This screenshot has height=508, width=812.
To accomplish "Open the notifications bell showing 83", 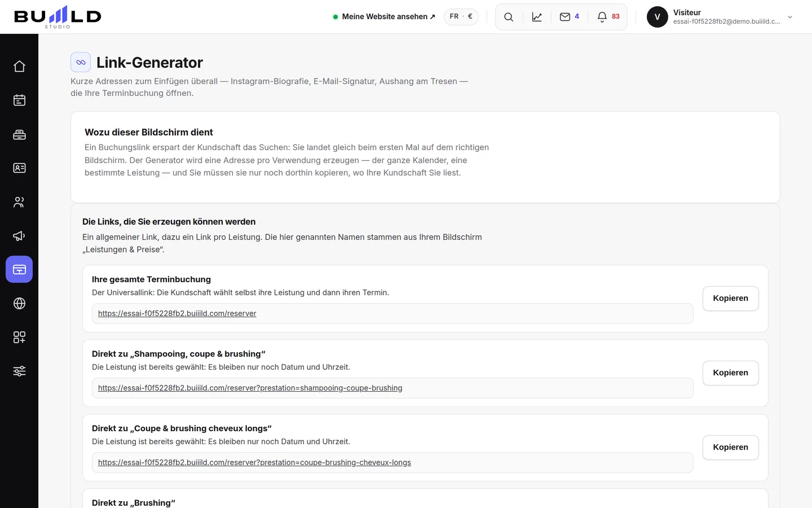I will click(608, 17).
